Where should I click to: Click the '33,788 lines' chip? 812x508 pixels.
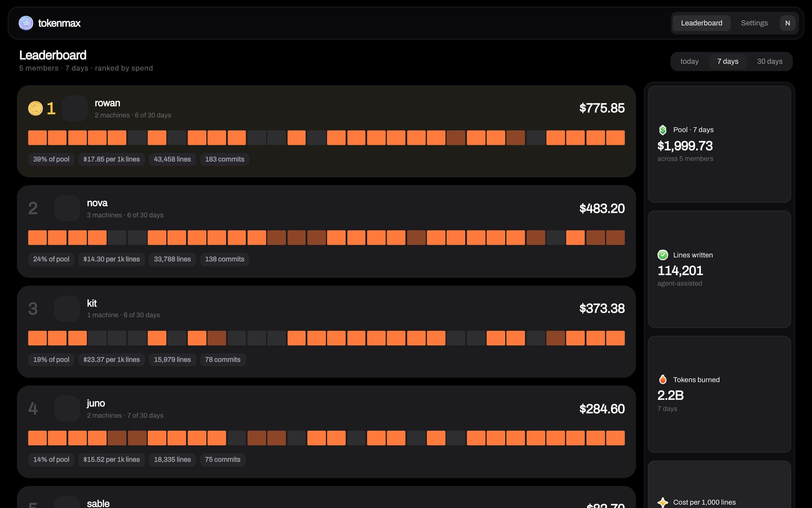coord(172,259)
